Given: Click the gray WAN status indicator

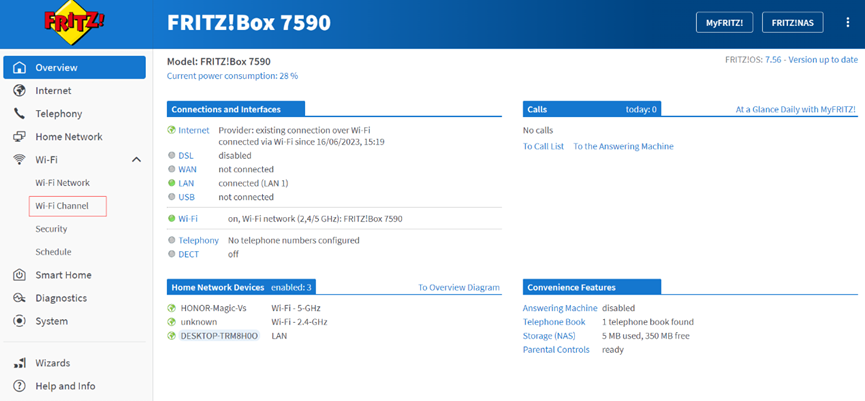Looking at the screenshot, I should pyautogui.click(x=172, y=169).
